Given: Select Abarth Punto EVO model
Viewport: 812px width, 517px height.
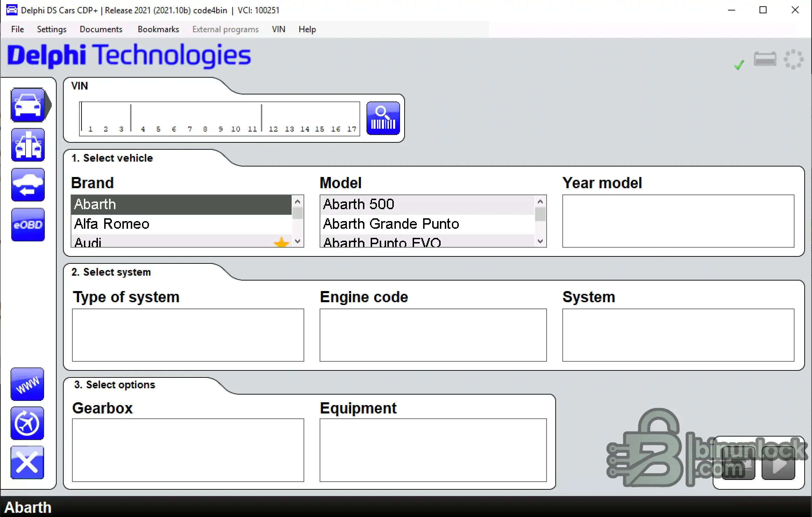Looking at the screenshot, I should [427, 241].
